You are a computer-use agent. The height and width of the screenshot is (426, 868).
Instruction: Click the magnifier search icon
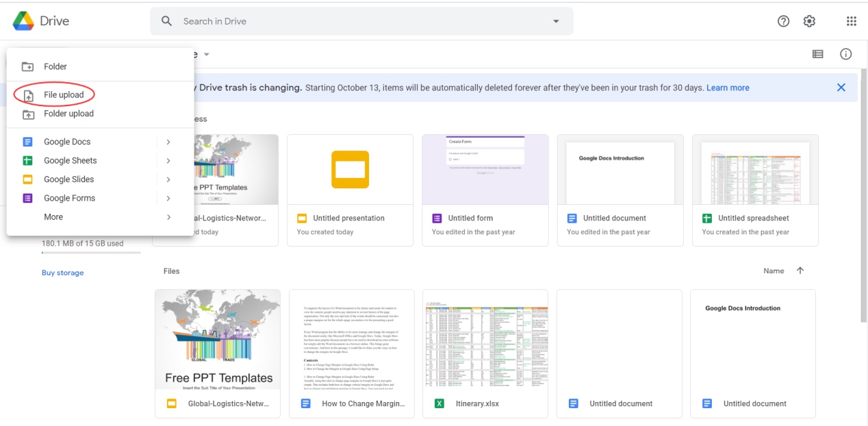[166, 21]
